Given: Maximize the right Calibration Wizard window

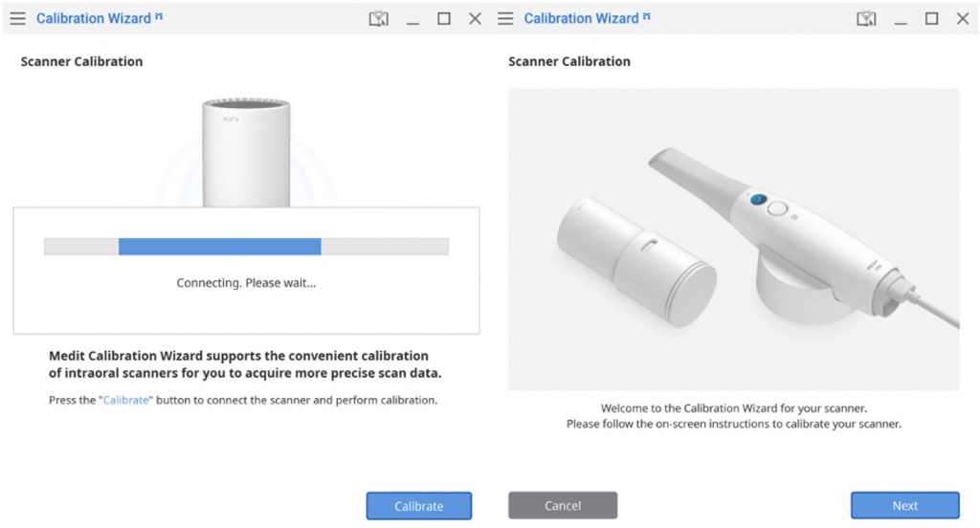Looking at the screenshot, I should coord(931,19).
